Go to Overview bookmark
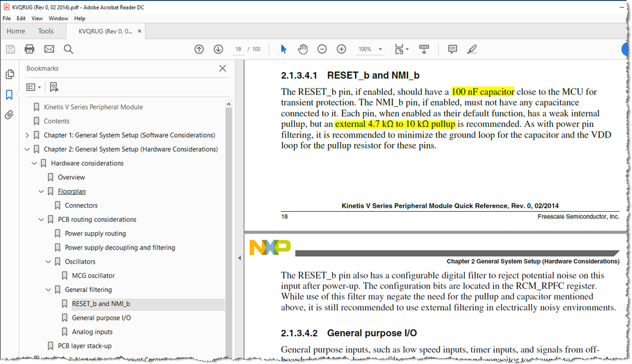Viewport: 632px width, 364px height. pyautogui.click(x=71, y=178)
